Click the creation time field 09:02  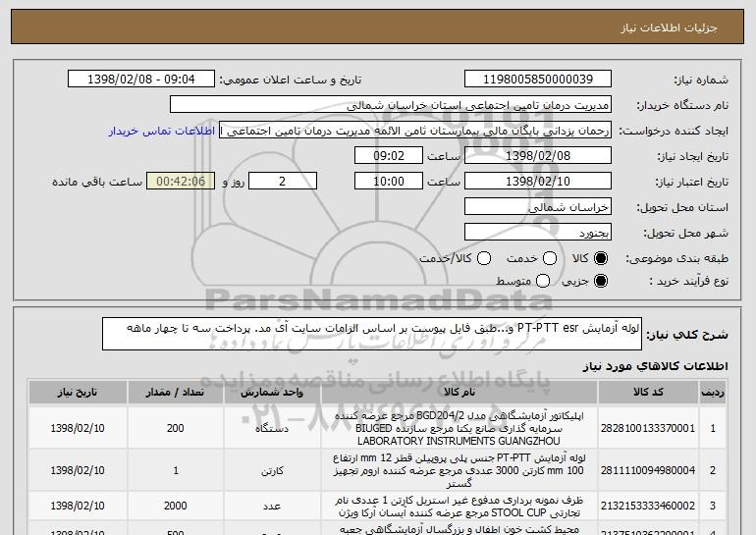click(x=389, y=156)
